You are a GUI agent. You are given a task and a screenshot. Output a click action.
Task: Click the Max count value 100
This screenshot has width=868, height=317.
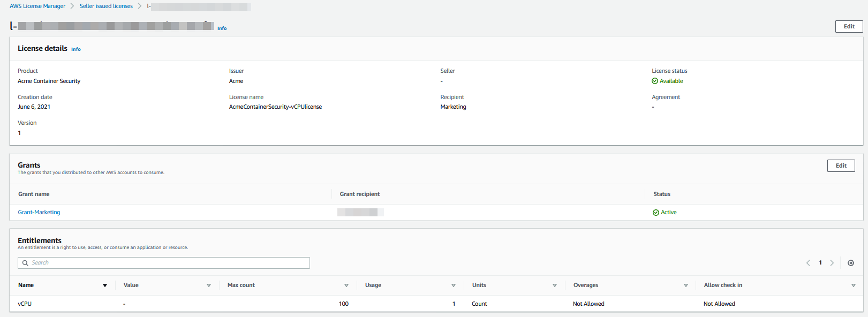point(344,304)
